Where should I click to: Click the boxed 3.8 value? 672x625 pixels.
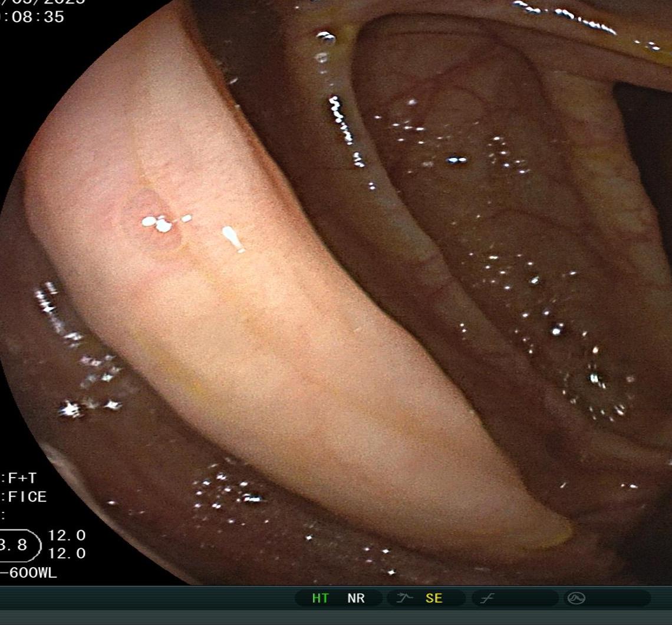coord(14,545)
